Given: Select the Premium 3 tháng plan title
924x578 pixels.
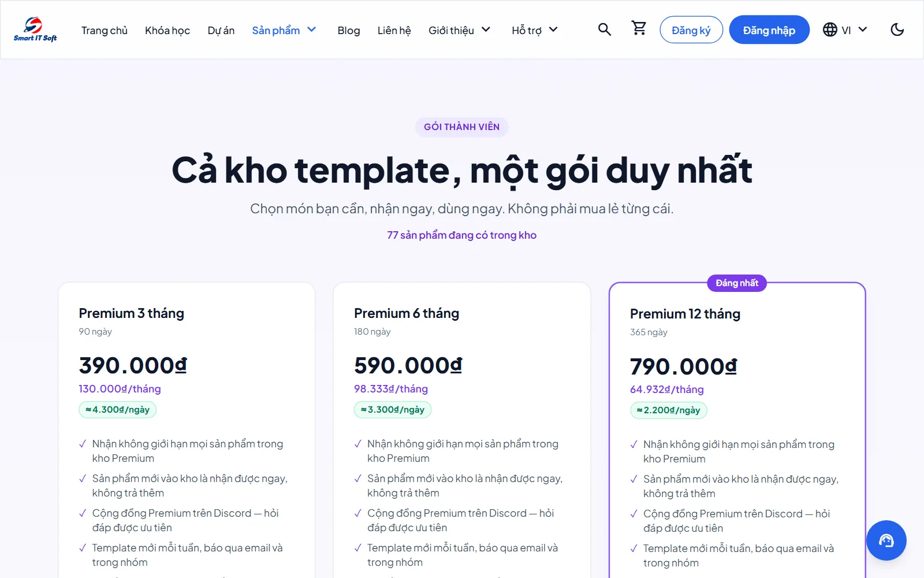Looking at the screenshot, I should 132,313.
